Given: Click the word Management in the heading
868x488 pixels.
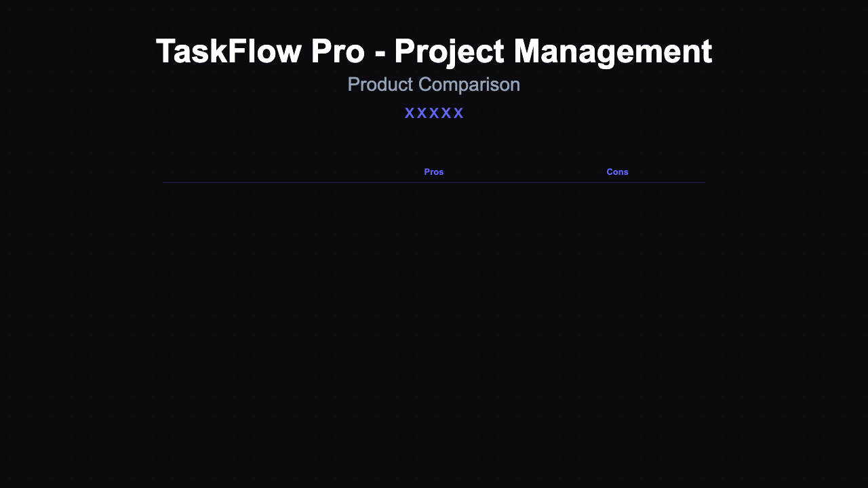Looking at the screenshot, I should 612,52.
